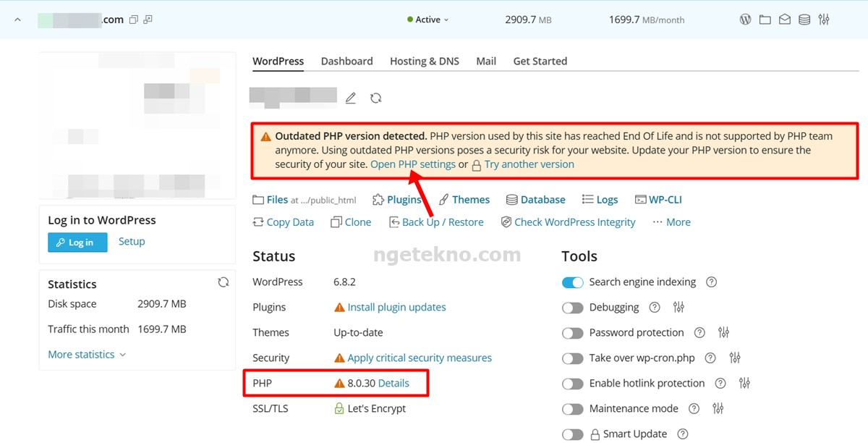Click the Setup link
The width and height of the screenshot is (868, 443).
point(132,242)
